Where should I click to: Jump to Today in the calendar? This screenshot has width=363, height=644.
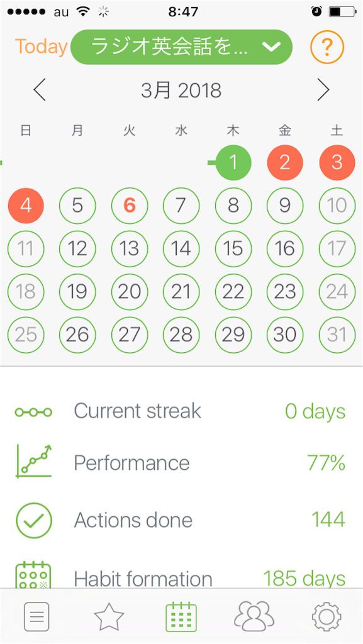[41, 47]
